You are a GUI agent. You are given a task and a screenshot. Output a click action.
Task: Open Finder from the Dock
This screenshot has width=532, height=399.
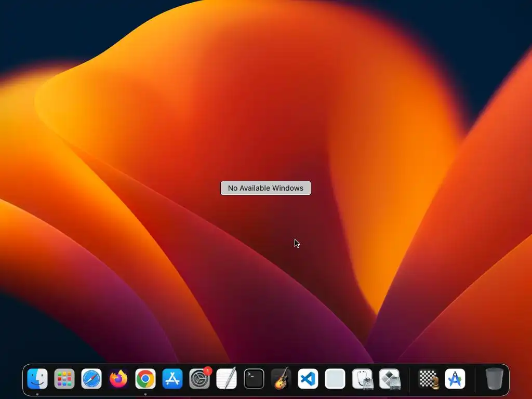pos(37,379)
